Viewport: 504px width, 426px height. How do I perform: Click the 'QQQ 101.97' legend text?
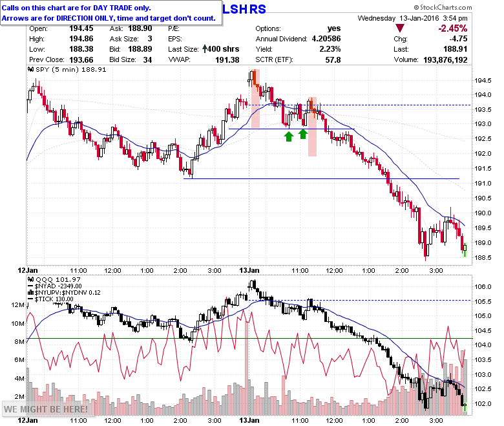(x=58, y=279)
